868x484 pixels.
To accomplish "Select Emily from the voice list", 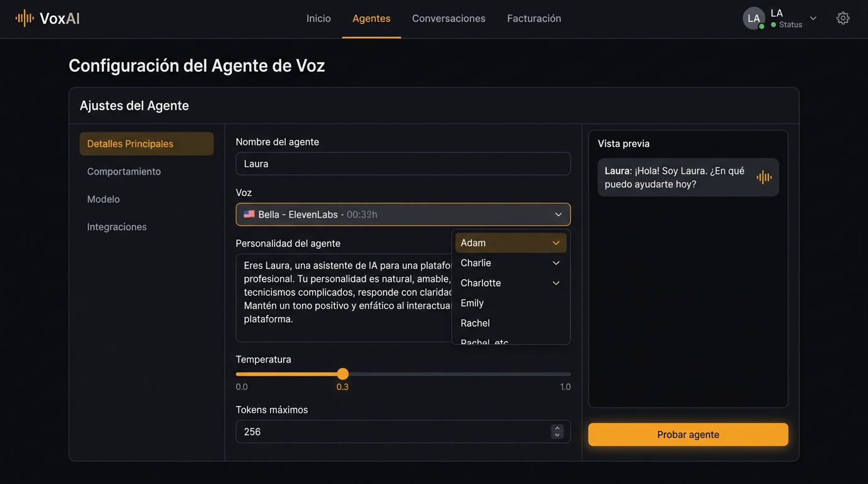I will coord(472,303).
